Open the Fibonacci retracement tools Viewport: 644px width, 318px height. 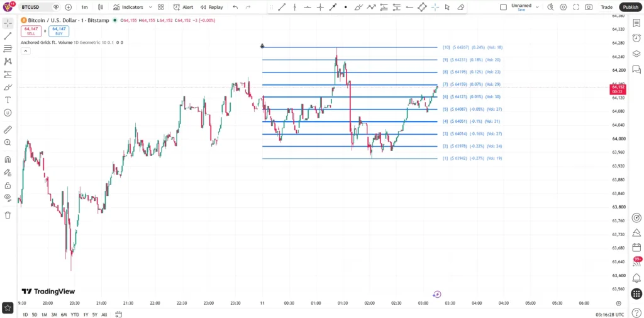pyautogui.click(x=8, y=49)
